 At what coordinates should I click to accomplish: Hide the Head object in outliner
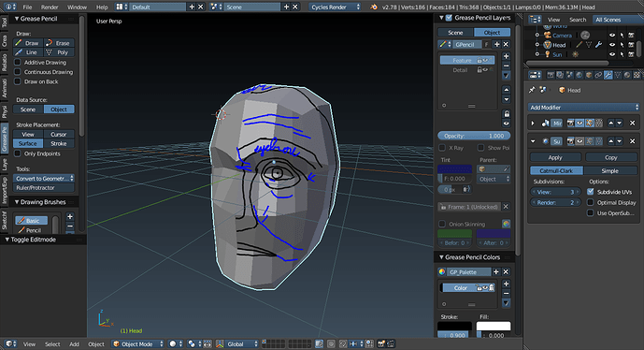point(612,45)
